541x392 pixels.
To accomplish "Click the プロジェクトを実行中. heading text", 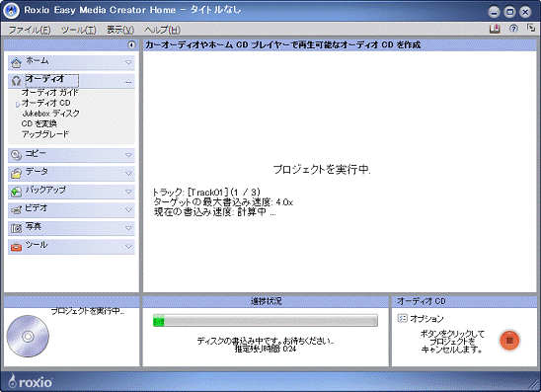I will [x=322, y=170].
